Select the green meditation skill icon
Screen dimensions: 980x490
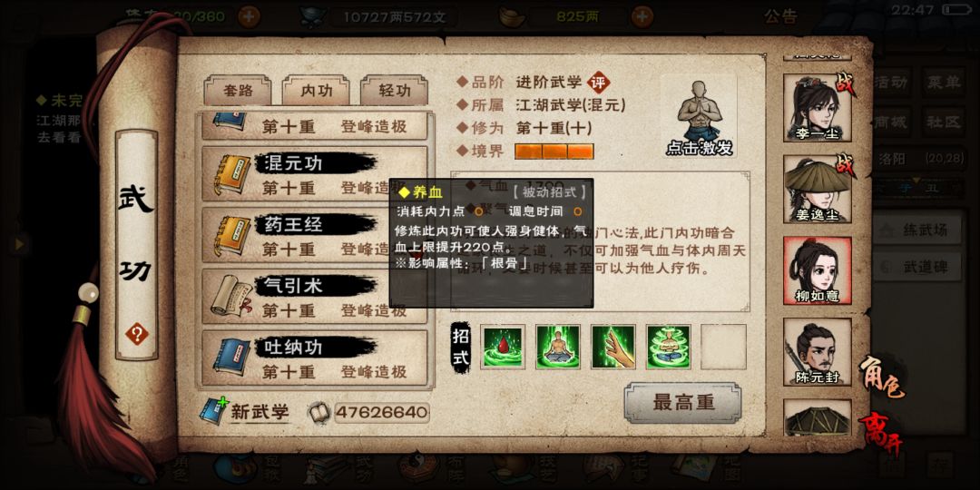coord(558,347)
